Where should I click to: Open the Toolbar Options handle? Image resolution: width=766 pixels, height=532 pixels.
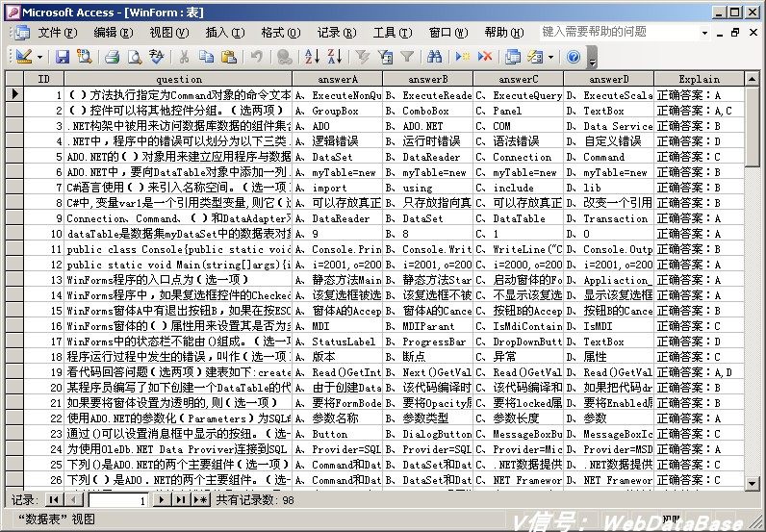(x=592, y=57)
